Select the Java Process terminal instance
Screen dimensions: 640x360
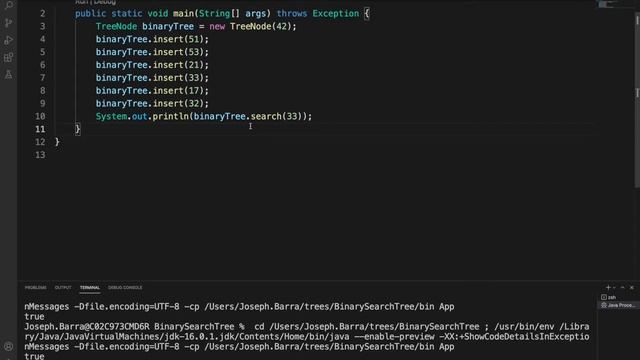[618, 305]
